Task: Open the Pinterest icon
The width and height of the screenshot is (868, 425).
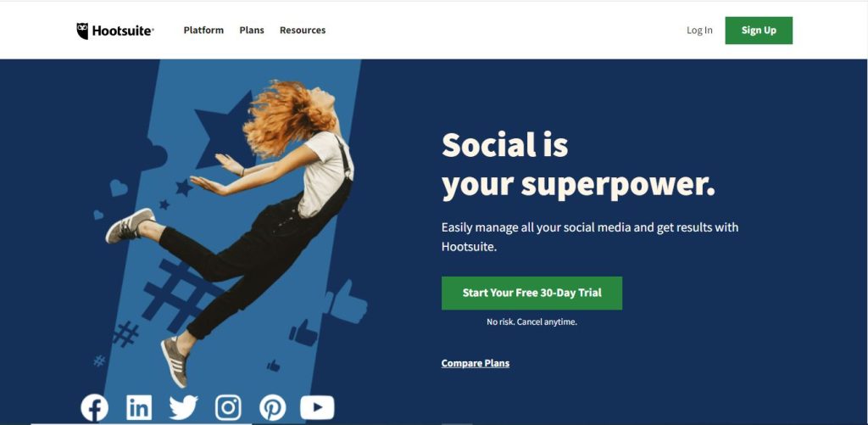Action: [273, 408]
